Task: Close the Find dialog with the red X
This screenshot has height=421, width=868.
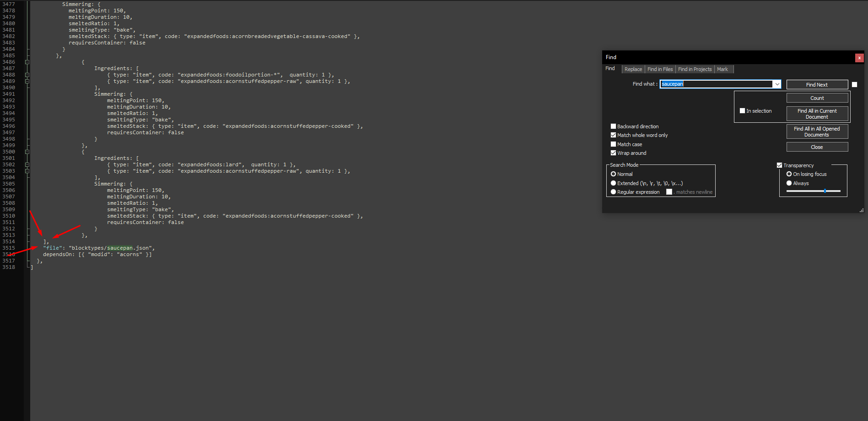Action: pos(859,58)
